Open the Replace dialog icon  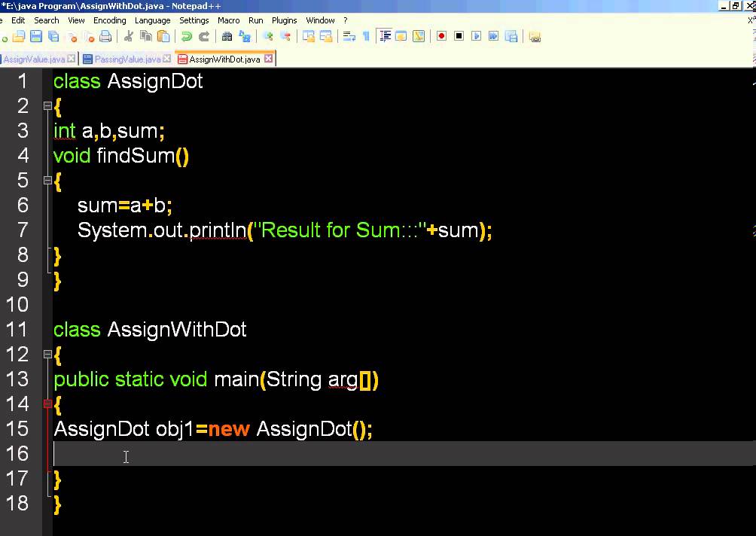tap(245, 36)
